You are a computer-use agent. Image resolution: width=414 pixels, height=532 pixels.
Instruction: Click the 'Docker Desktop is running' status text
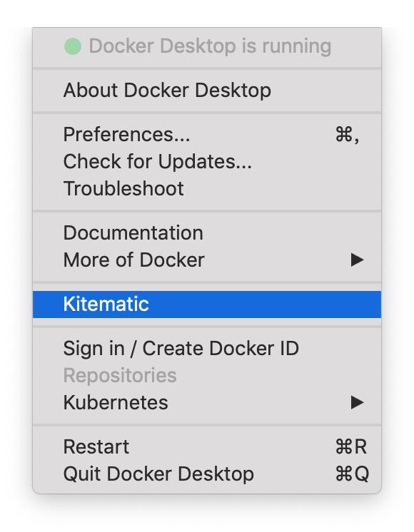pyautogui.click(x=210, y=46)
